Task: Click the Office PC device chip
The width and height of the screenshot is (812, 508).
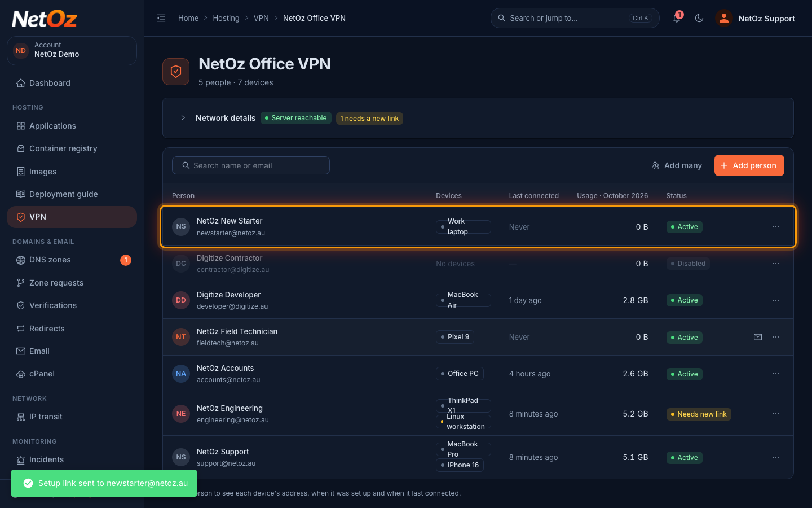Action: [x=460, y=374]
